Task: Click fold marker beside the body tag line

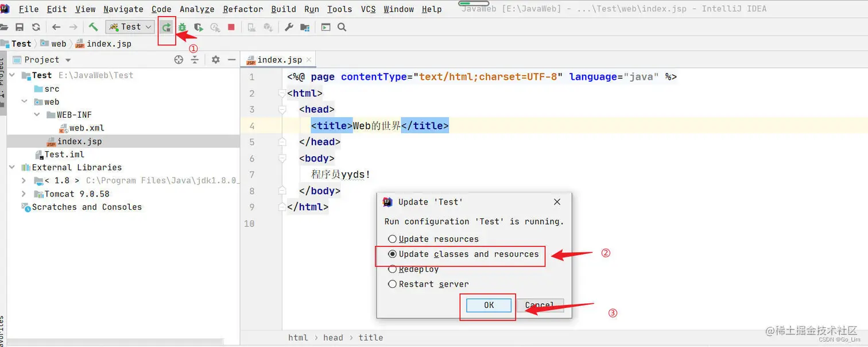Action: tap(282, 158)
